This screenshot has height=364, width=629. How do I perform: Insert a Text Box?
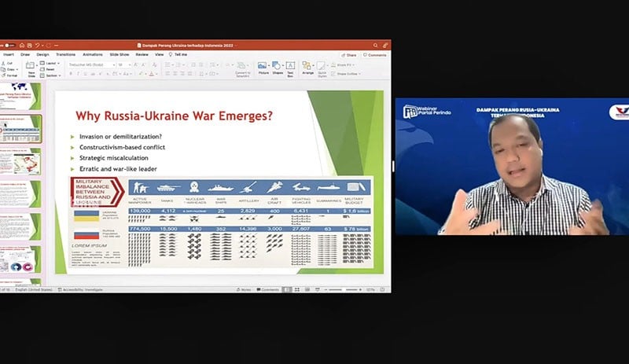(x=291, y=68)
